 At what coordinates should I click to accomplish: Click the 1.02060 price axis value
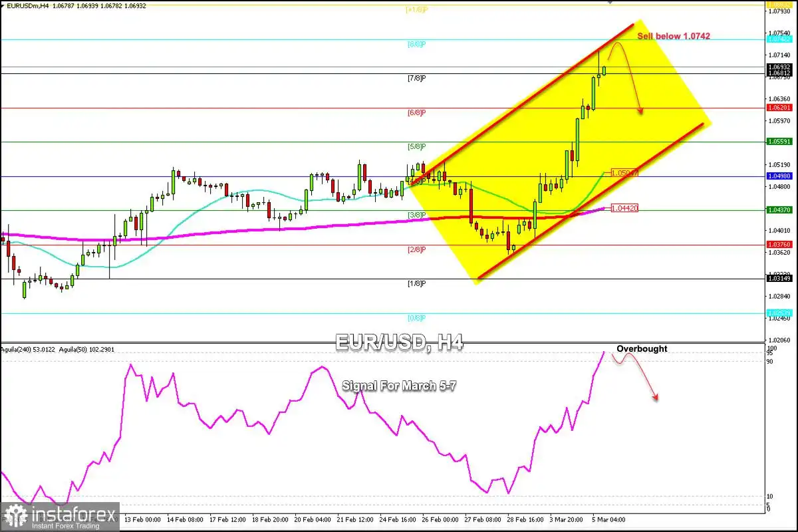tap(780, 340)
